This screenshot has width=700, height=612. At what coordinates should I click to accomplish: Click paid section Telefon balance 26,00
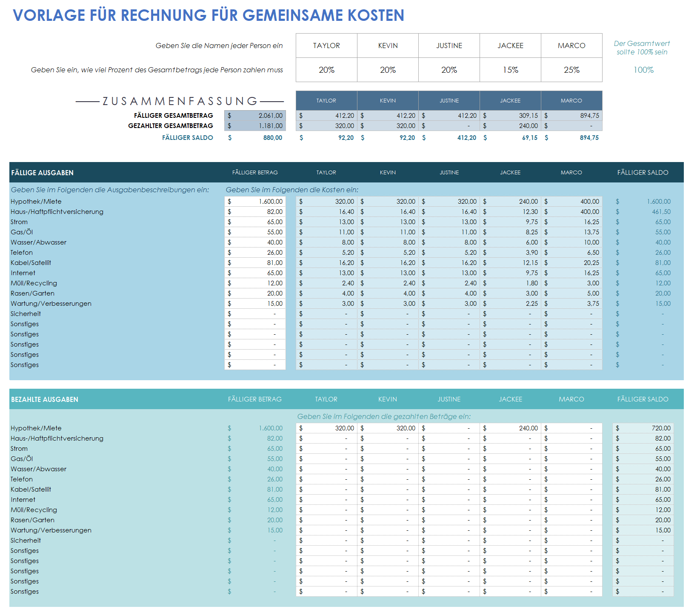(643, 479)
